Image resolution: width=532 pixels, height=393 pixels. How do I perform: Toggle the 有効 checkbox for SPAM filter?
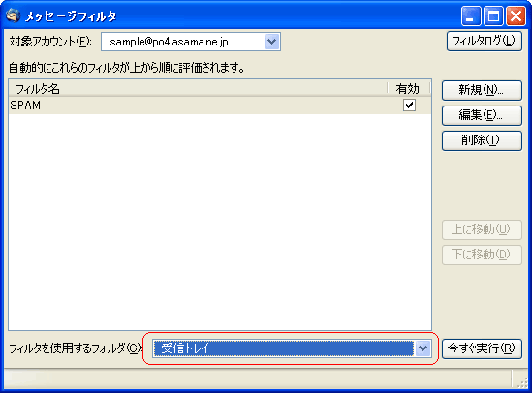point(409,105)
